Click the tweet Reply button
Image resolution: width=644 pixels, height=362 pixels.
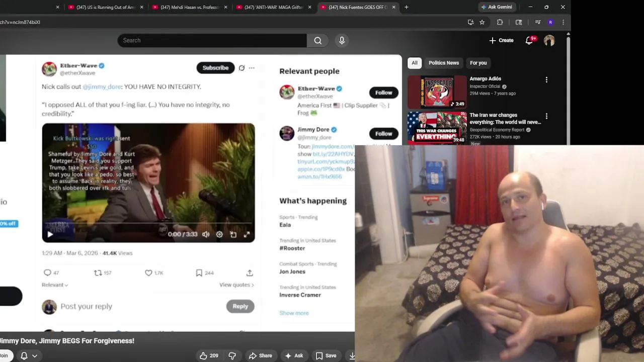(240, 306)
